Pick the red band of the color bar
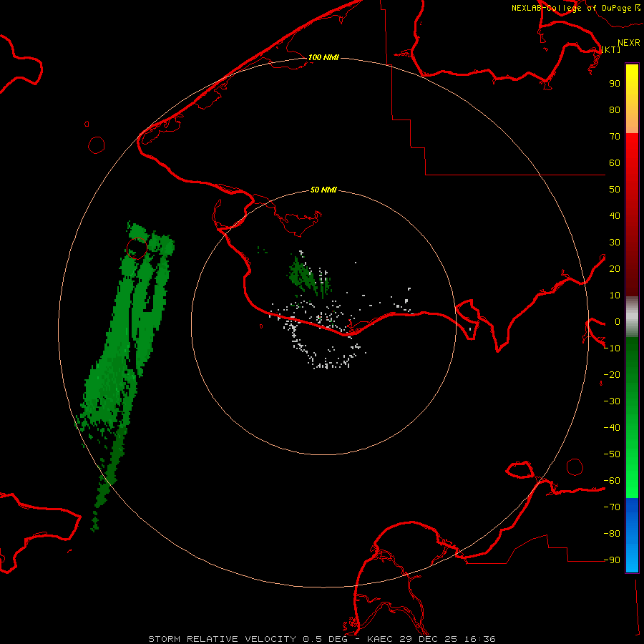Viewport: 644px width, 644px height. 632,215
